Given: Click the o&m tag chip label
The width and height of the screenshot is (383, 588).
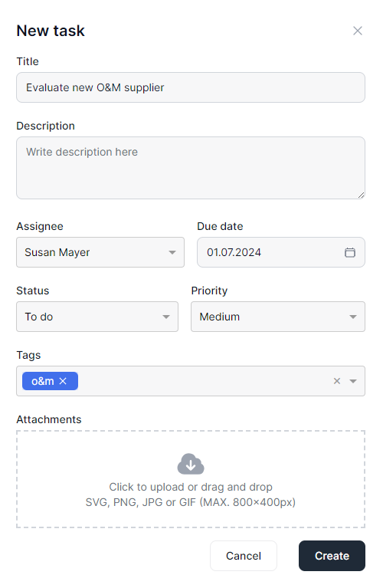Looking at the screenshot, I should click(x=43, y=381).
